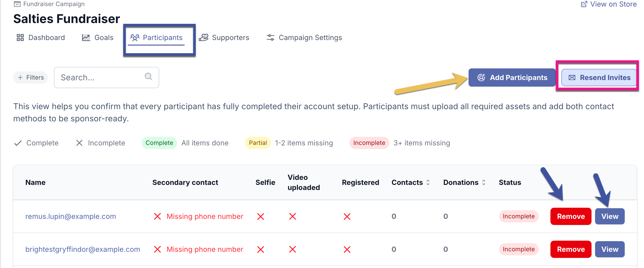
Task: Click the Campaign Settings sliders icon
Action: tap(270, 37)
